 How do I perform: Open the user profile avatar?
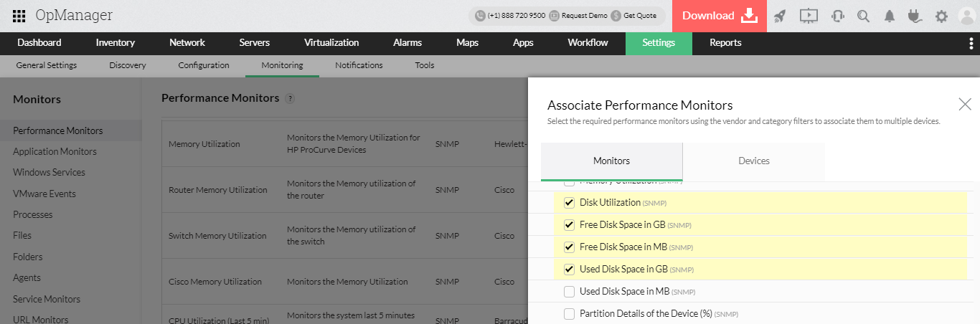coord(967,16)
